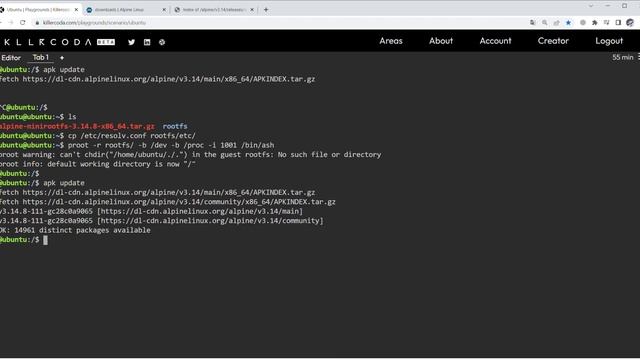Go forward in browser history
The width and height of the screenshot is (640, 360).
click(11, 23)
